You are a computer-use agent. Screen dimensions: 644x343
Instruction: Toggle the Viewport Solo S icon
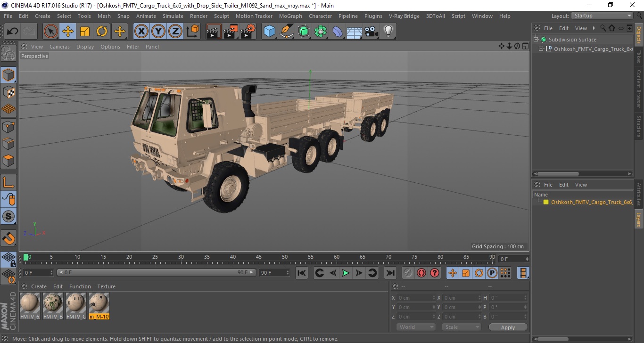click(8, 216)
